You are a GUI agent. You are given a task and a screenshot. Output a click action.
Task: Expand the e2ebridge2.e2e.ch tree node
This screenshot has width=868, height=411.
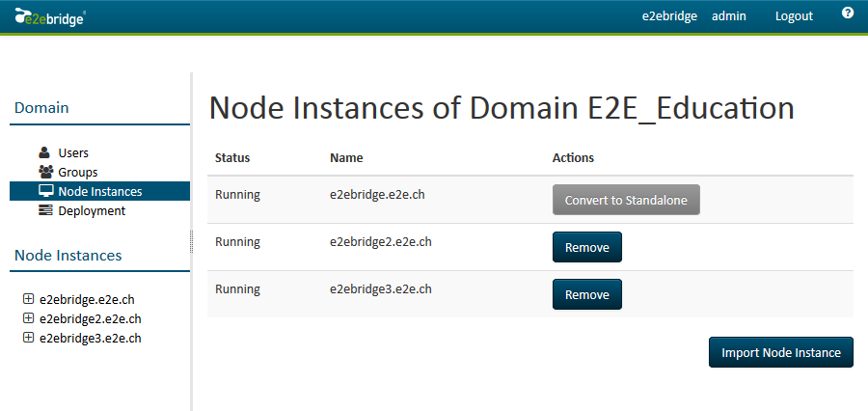coord(28,318)
